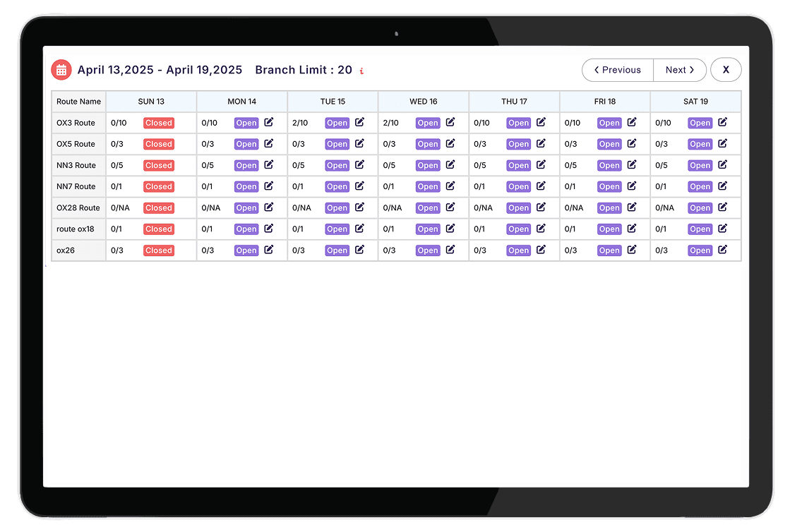Edit OX5 Route for Tuesday 15
The height and width of the screenshot is (532, 790).
[359, 143]
